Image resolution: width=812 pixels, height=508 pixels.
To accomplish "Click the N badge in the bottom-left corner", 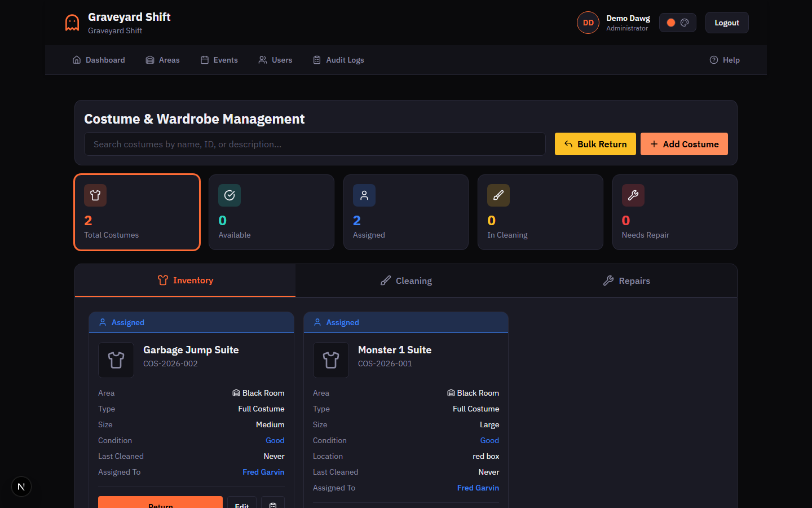I will 21,486.
